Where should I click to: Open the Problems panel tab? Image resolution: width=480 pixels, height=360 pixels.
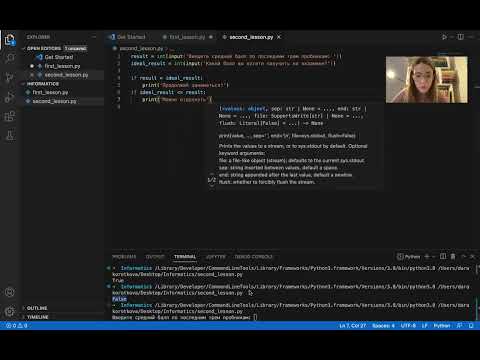(124, 257)
